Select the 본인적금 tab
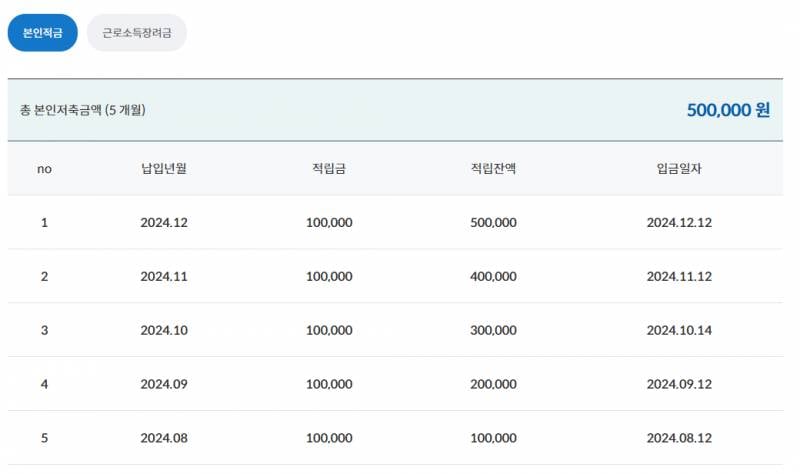Screen dimensions: 800x474 pos(42,33)
